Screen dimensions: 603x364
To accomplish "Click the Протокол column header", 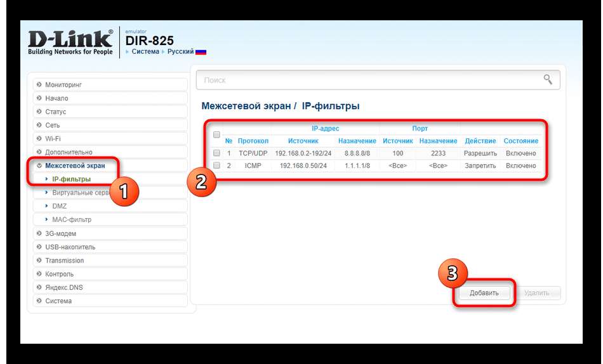I will tap(253, 141).
